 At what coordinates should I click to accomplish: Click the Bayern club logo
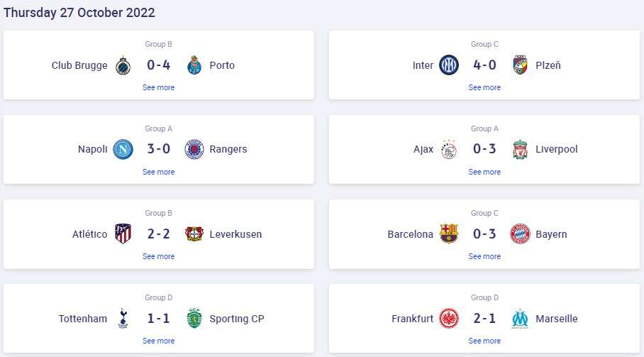520,234
